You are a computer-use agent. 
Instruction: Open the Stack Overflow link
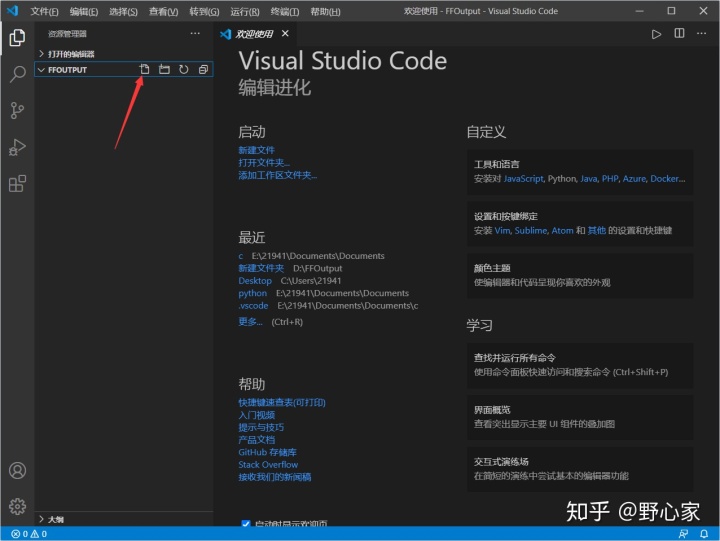pyautogui.click(x=268, y=465)
